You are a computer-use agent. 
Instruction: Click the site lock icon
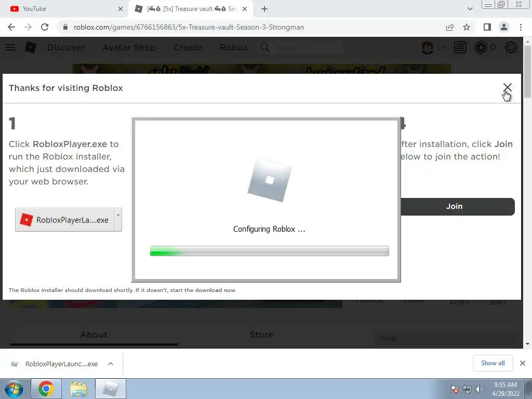click(x=65, y=27)
